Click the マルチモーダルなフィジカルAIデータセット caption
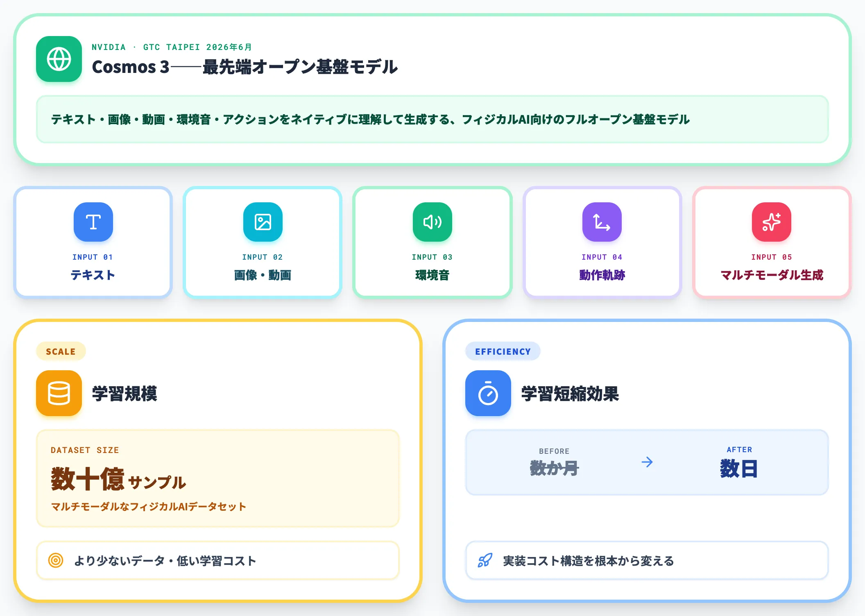This screenshot has width=865, height=616. pos(149,507)
